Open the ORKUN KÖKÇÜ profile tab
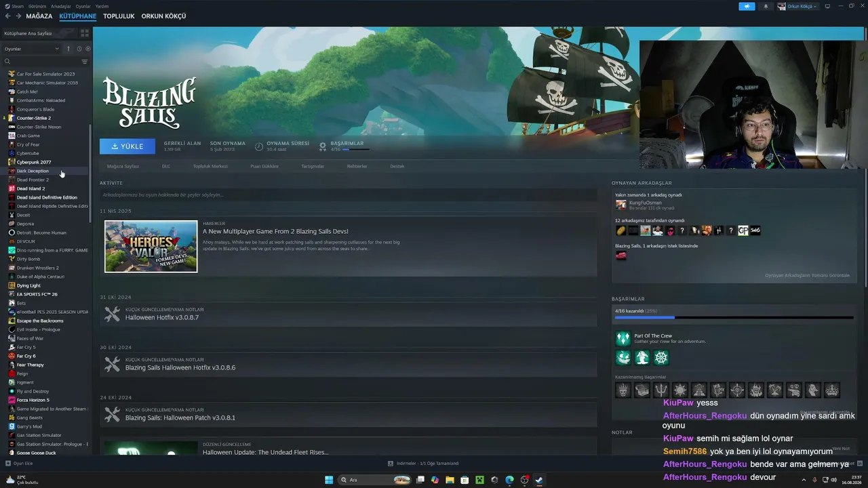The width and height of the screenshot is (868, 488). point(163,16)
